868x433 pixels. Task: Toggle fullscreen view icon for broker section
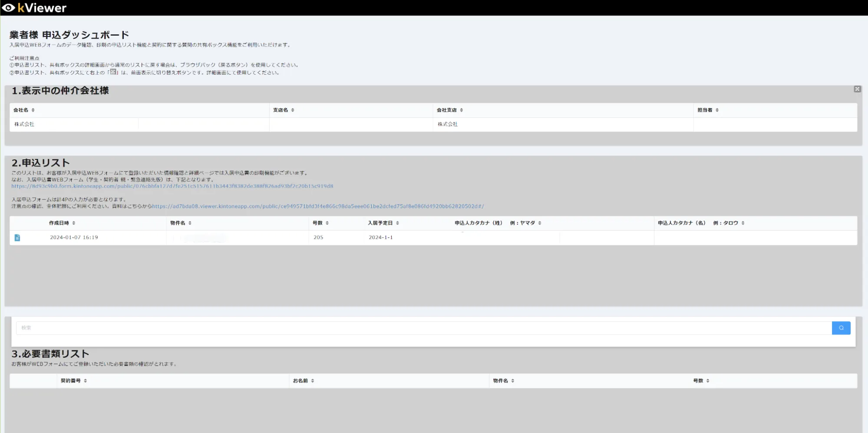857,89
